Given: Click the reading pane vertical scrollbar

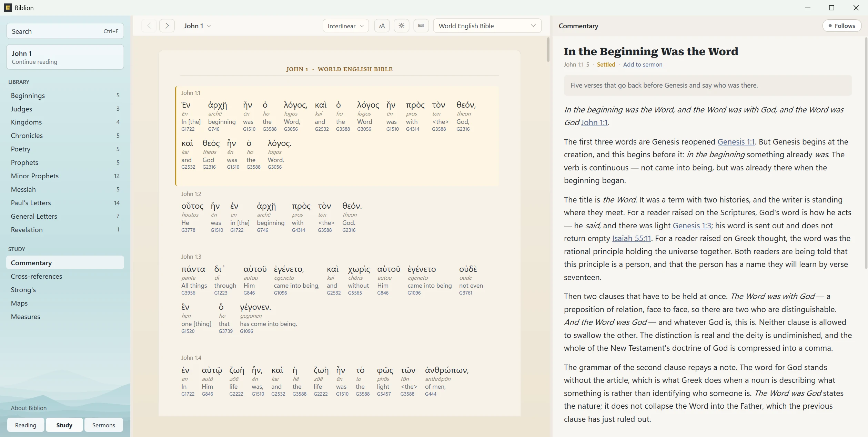Looking at the screenshot, I should click(x=548, y=50).
